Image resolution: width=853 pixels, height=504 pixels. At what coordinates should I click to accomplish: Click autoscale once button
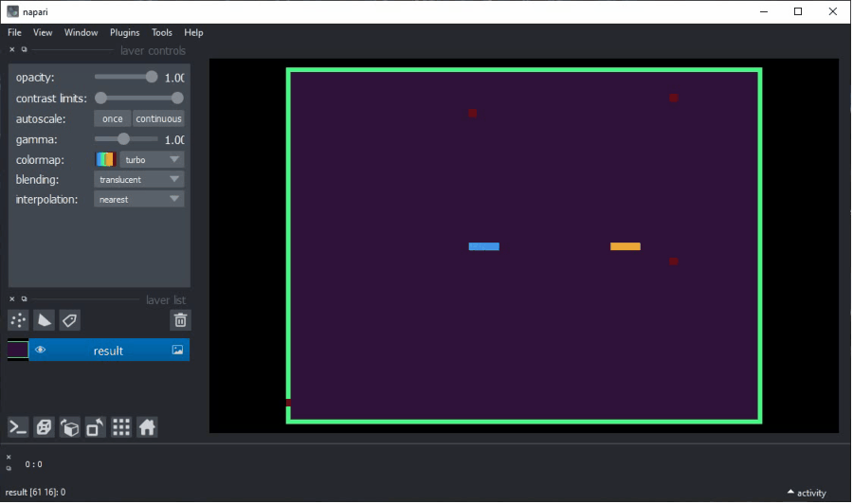click(x=112, y=118)
